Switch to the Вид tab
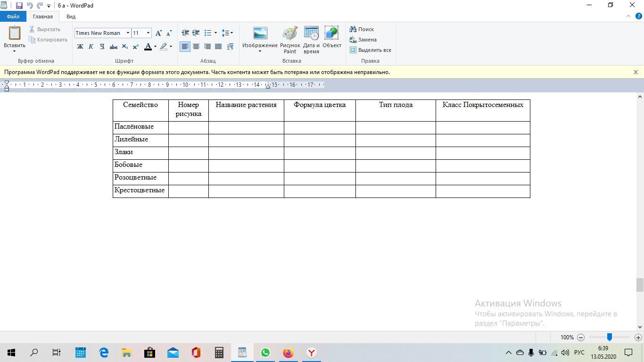Screen dimensions: 644x362 (71, 16)
